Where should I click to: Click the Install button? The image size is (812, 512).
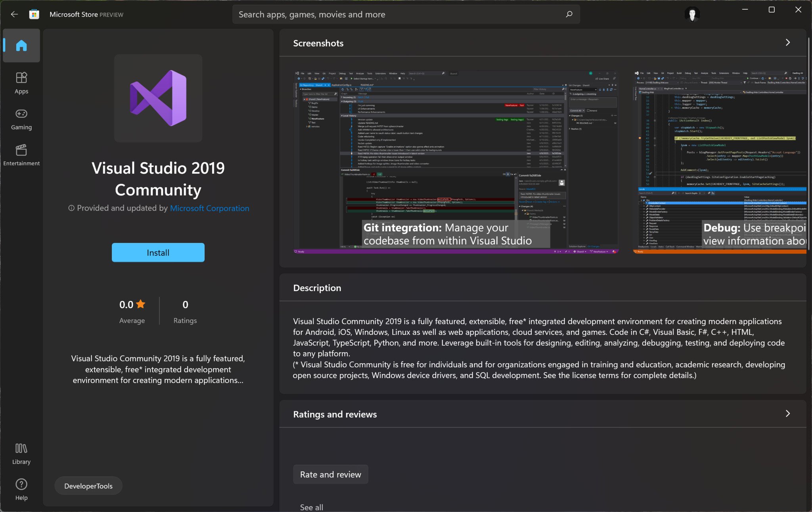coord(158,253)
